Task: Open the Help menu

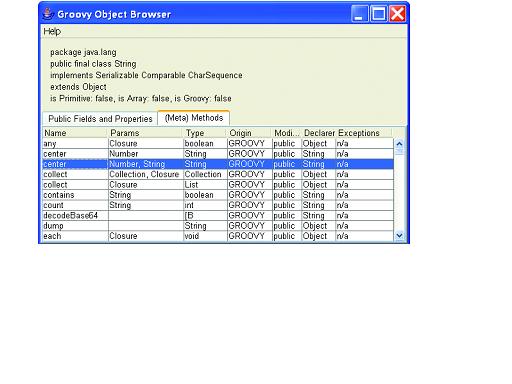Action: click(52, 31)
